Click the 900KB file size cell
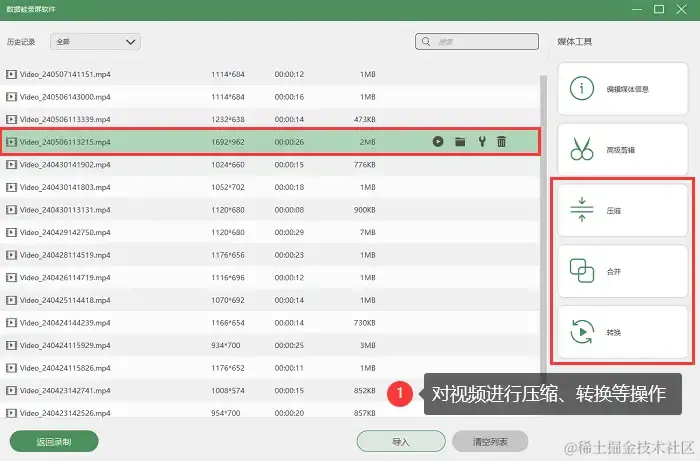This screenshot has width=700, height=461. coord(365,210)
